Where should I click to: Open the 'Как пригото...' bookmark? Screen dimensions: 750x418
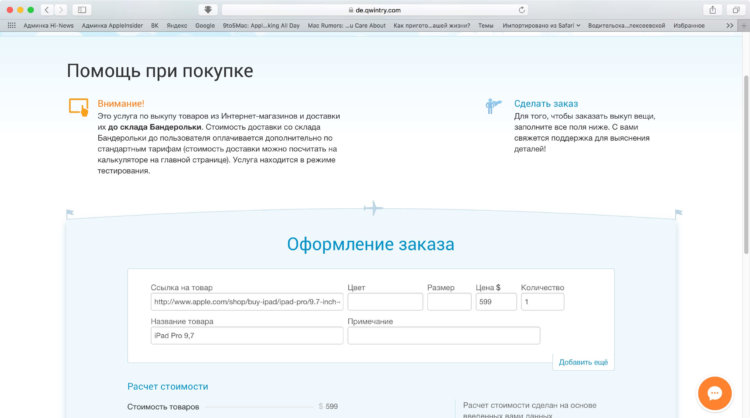coord(431,25)
